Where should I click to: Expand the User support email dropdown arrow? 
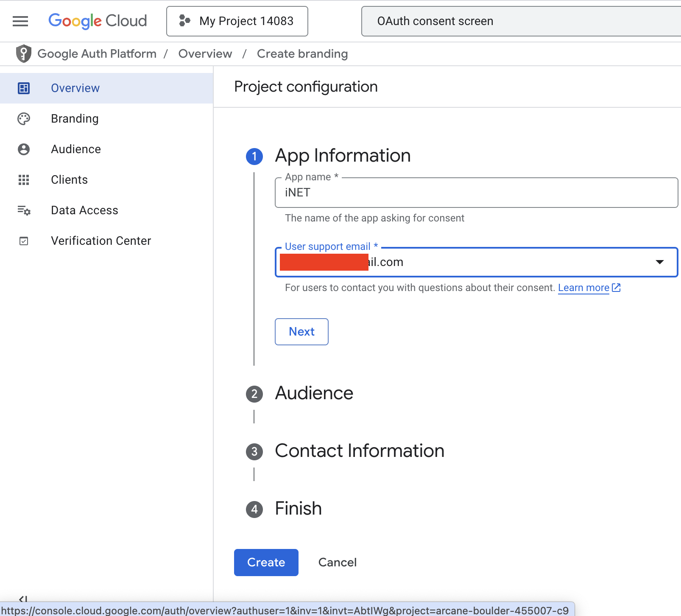pyautogui.click(x=659, y=262)
